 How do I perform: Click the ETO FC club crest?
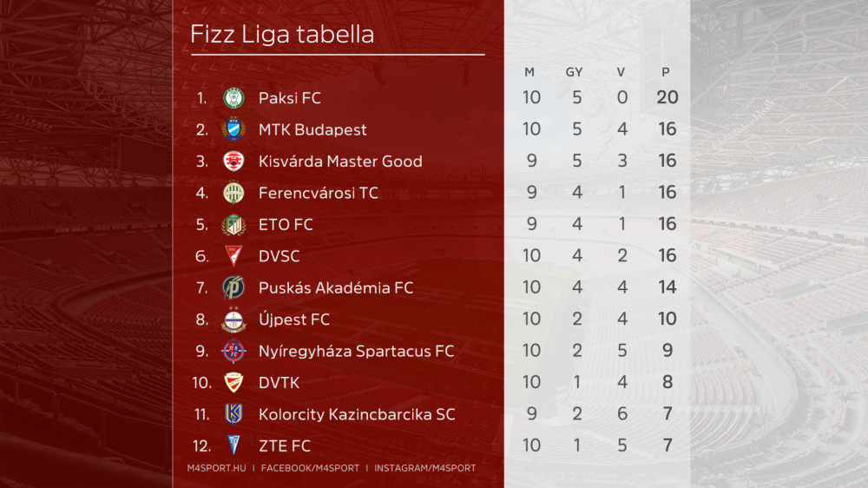click(x=233, y=224)
